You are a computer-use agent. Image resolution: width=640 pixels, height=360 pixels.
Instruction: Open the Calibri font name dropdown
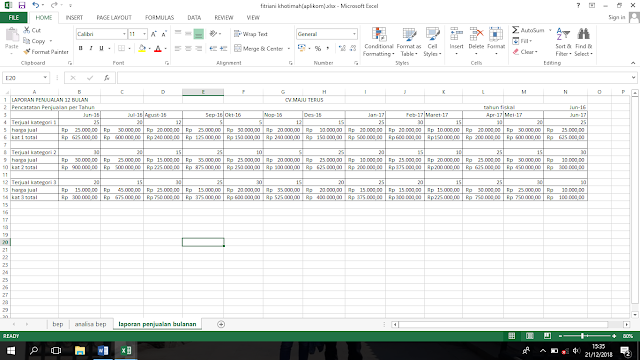[x=124, y=34]
